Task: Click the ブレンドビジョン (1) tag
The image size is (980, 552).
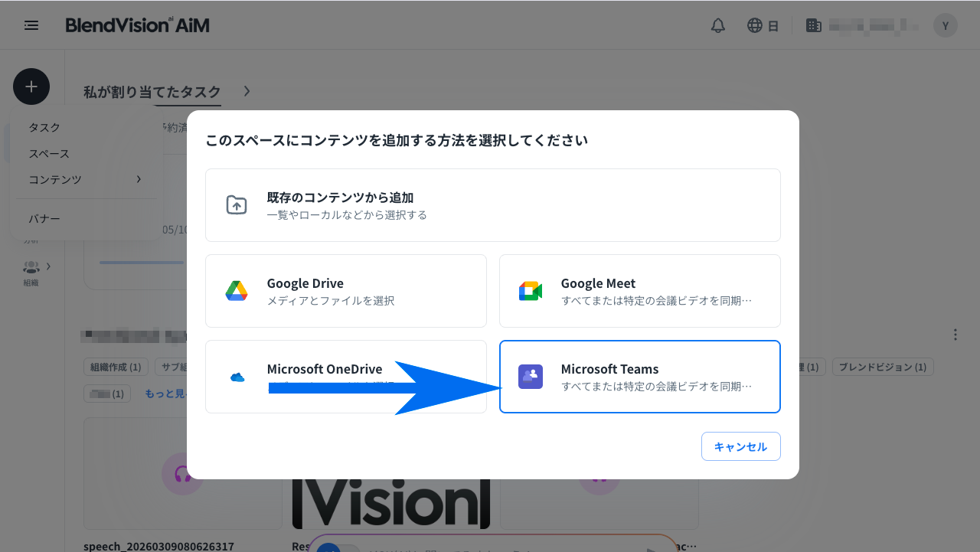Action: coord(882,367)
